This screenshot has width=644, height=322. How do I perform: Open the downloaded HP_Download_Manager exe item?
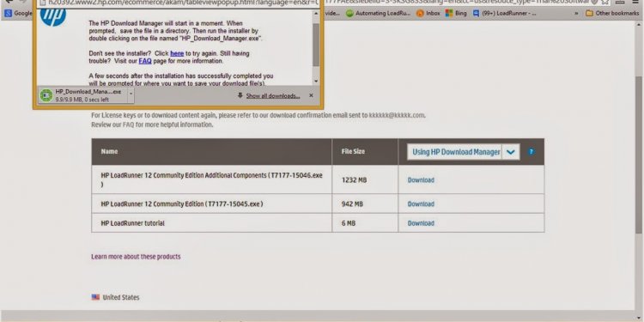point(82,95)
